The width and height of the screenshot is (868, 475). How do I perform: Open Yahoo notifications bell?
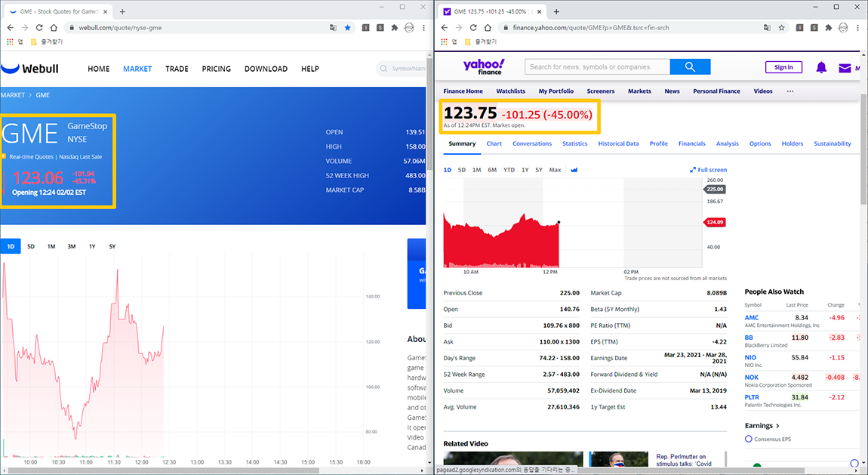(x=821, y=67)
